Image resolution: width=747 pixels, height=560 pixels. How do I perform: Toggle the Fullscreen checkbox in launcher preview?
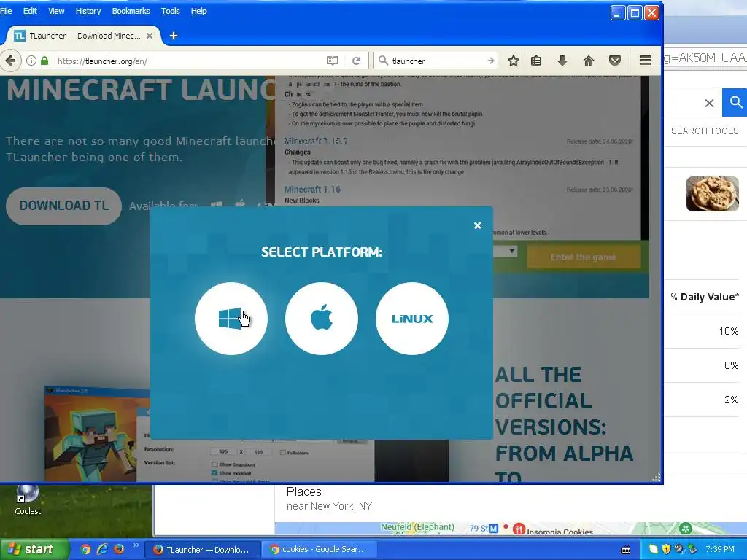coord(283,452)
